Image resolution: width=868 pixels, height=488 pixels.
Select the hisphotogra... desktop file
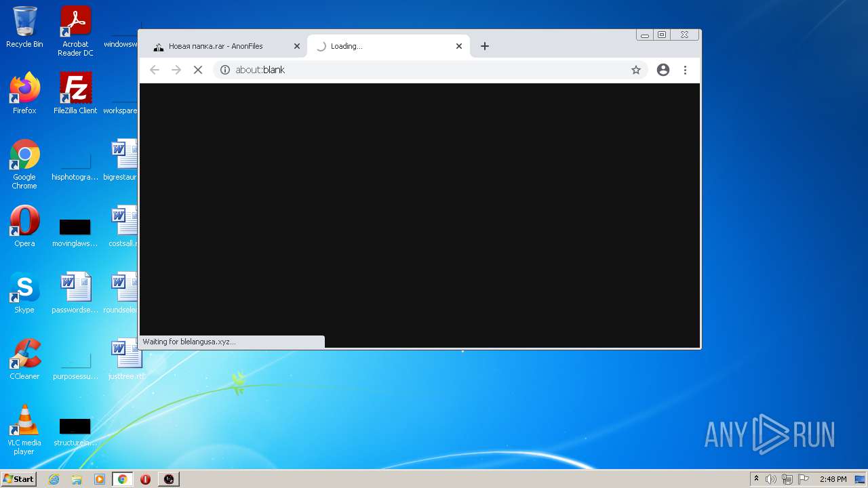[x=75, y=166]
